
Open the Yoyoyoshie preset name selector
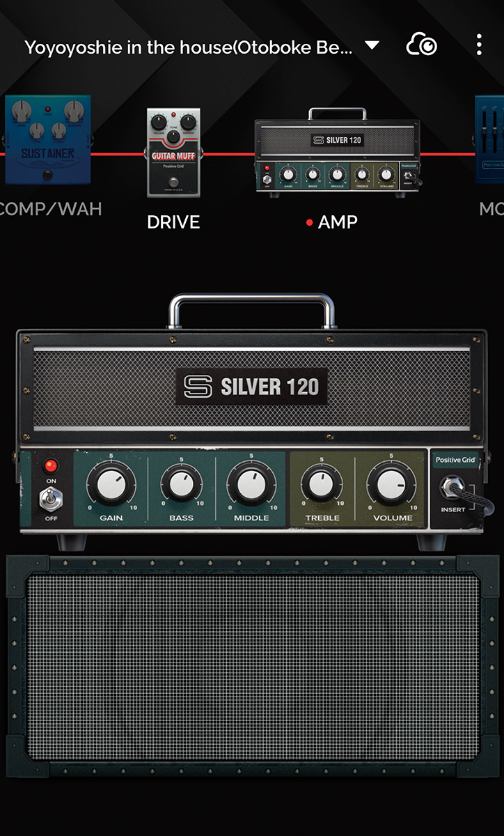point(188,47)
